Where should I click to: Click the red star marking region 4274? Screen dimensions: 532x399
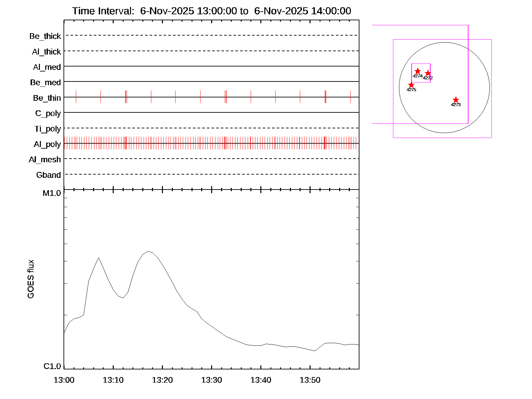point(418,71)
